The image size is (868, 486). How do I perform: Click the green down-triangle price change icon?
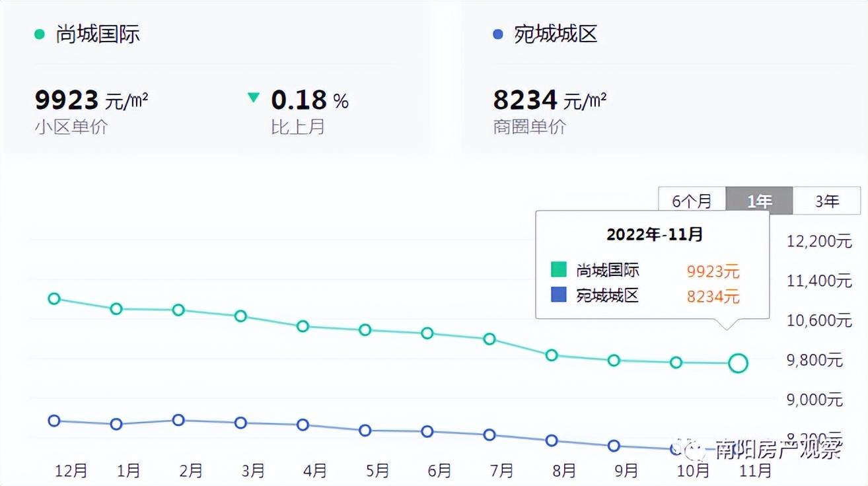pos(254,98)
